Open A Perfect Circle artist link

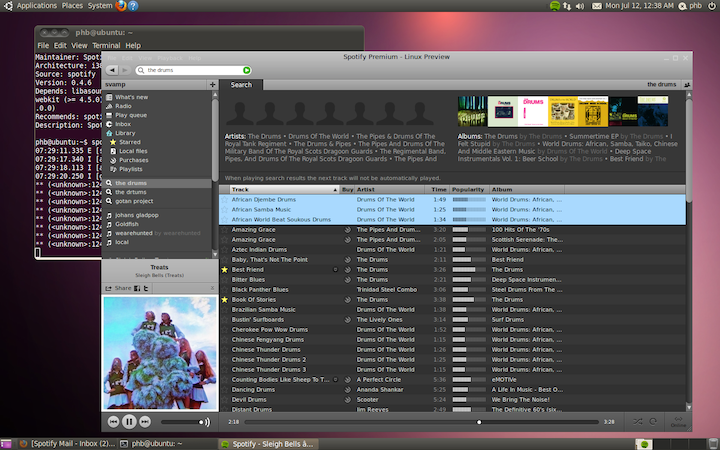(x=379, y=380)
